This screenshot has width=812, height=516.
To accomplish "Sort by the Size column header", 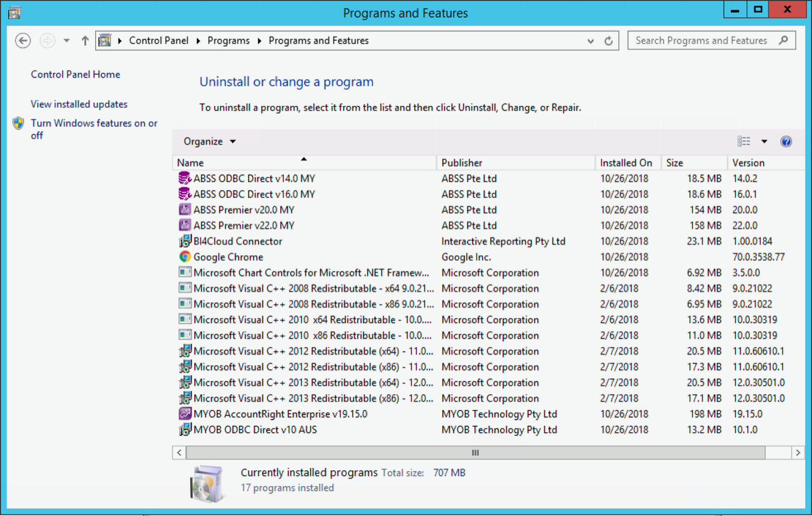I will (694, 162).
